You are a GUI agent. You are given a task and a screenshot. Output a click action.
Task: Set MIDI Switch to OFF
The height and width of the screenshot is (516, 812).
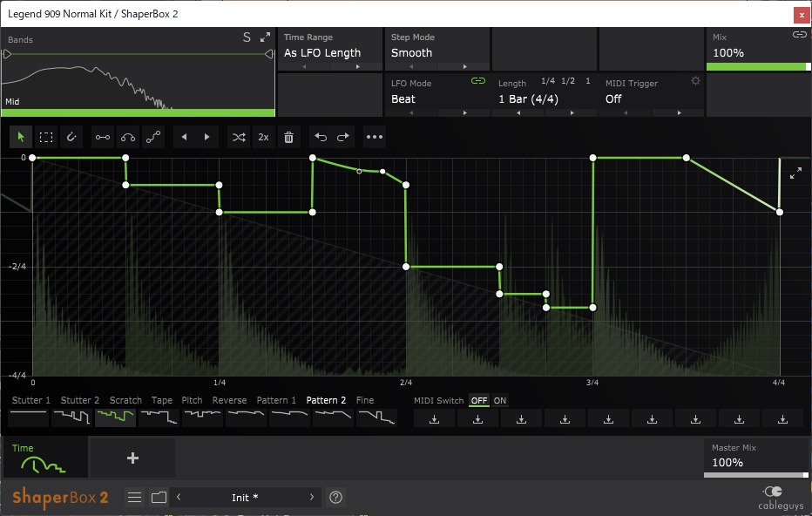pos(479,400)
